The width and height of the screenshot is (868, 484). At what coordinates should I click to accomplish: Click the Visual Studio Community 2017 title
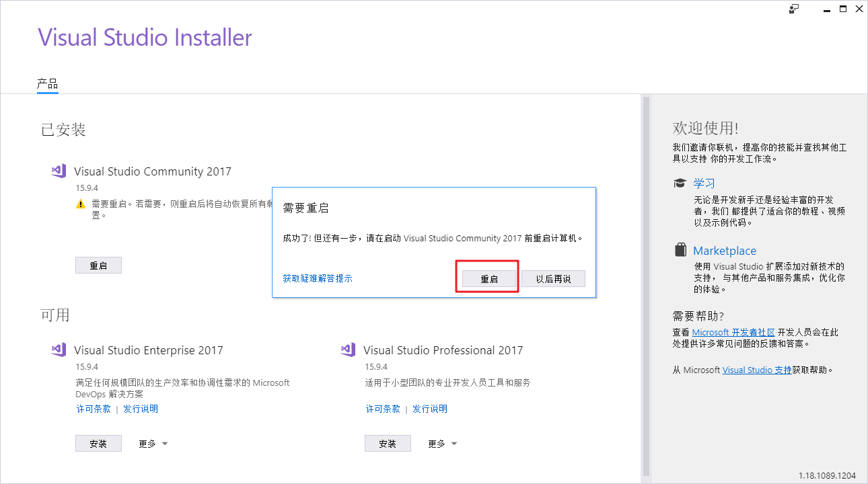point(153,171)
